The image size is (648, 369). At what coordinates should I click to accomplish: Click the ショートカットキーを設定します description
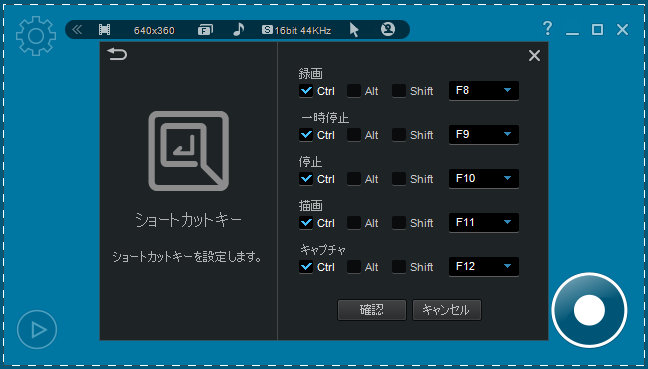188,257
